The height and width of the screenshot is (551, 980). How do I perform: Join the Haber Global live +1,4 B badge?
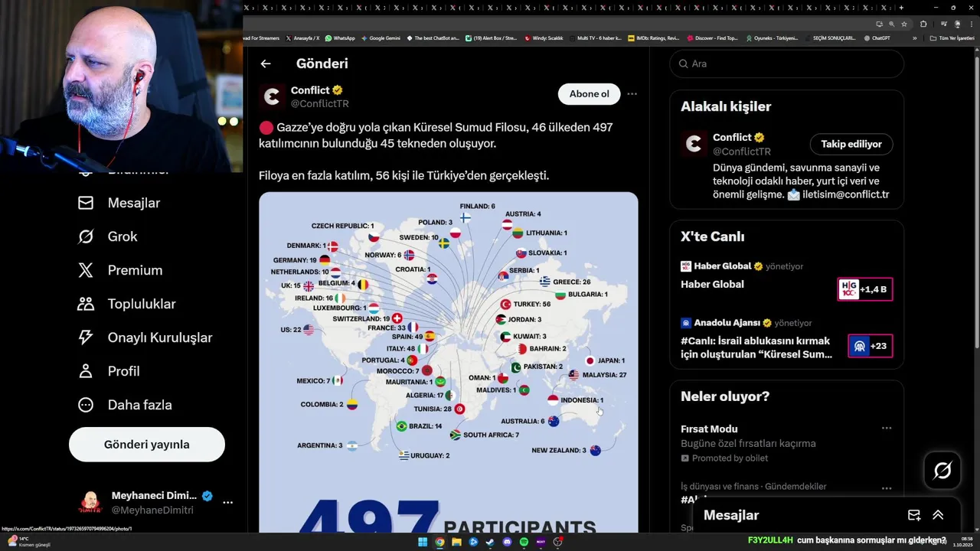865,289
